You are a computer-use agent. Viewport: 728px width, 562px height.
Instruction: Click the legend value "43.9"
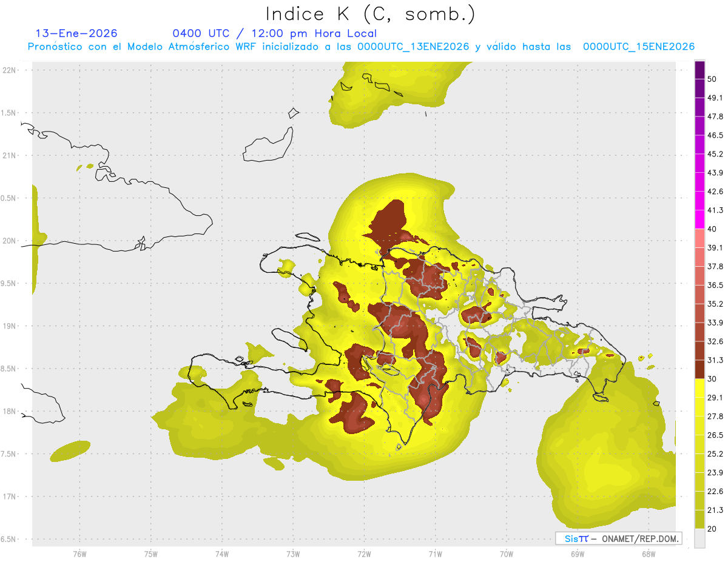pyautogui.click(x=715, y=173)
